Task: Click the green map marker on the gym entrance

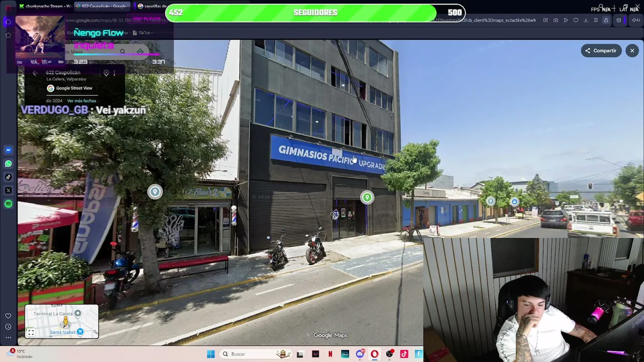Action: coord(367,198)
